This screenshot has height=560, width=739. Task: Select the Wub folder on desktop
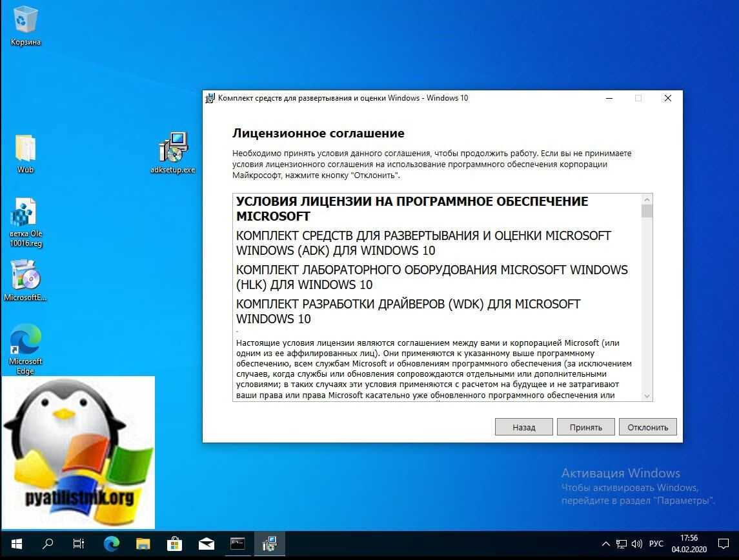(x=25, y=154)
